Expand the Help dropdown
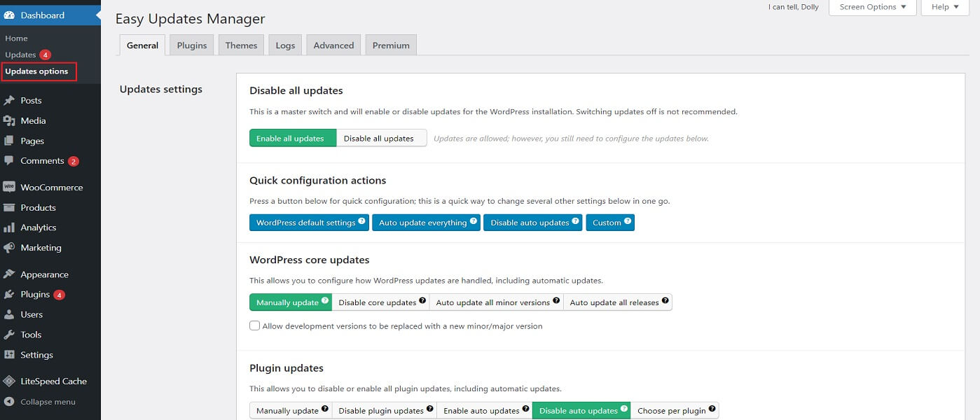Viewport: 980px width, 420px height. coord(945,7)
